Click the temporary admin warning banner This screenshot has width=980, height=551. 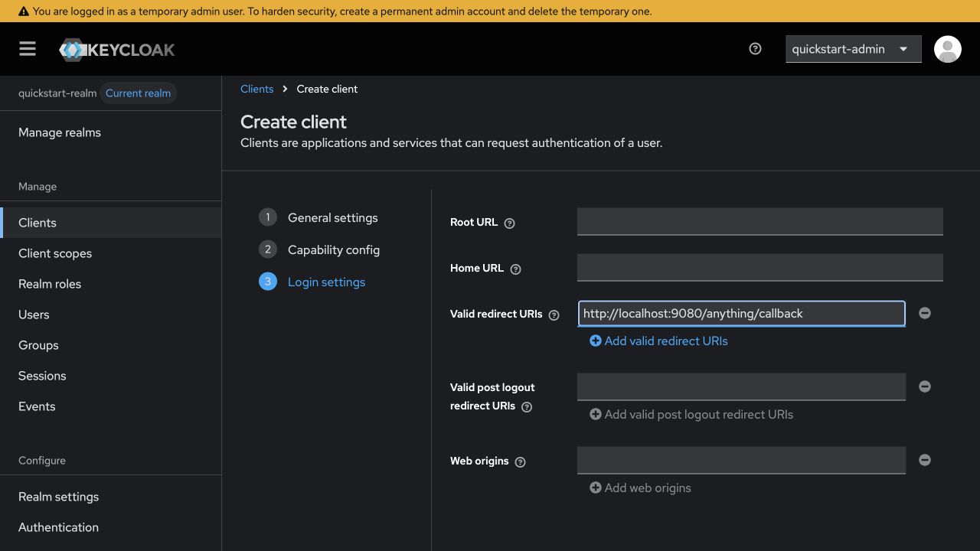(490, 11)
